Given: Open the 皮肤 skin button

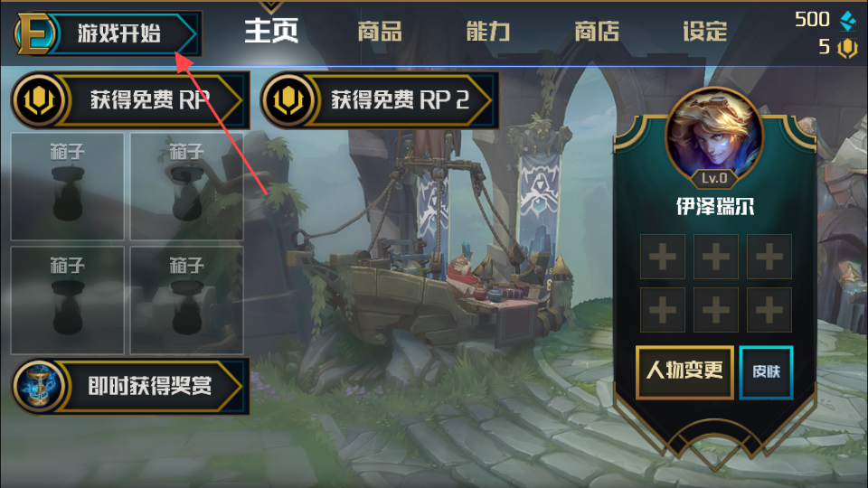Looking at the screenshot, I should coord(767,371).
